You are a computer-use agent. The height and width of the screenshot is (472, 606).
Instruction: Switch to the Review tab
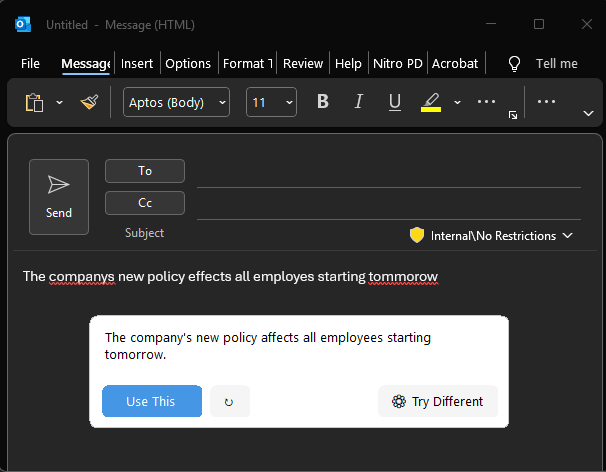[x=303, y=63]
